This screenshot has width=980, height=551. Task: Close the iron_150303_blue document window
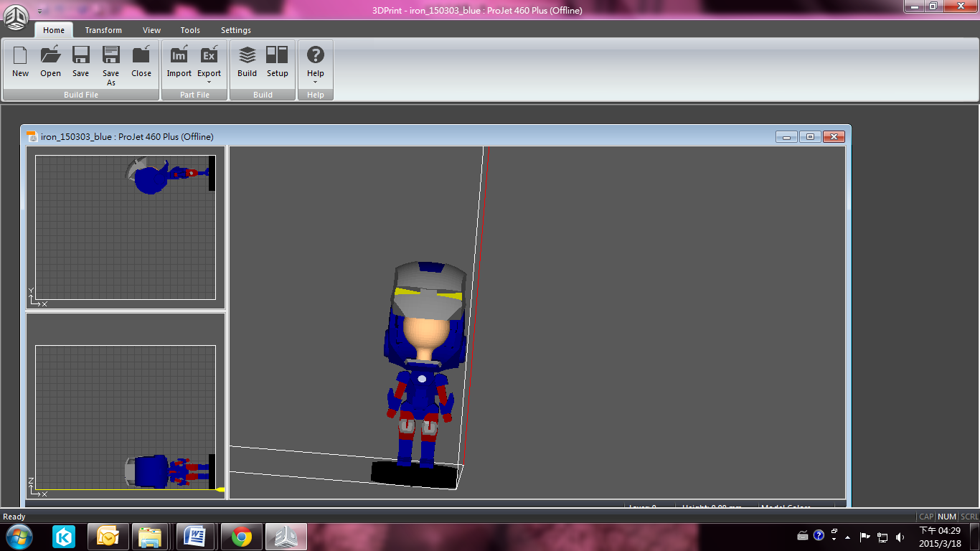[833, 136]
